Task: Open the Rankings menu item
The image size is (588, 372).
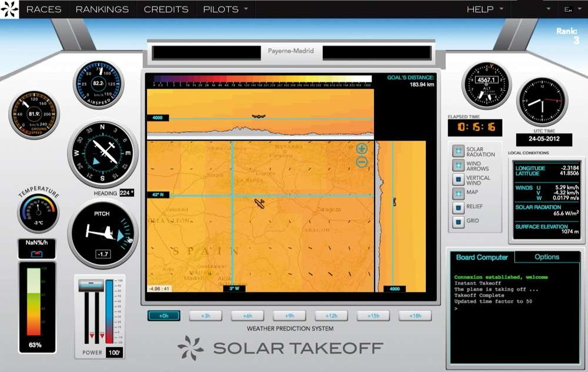Action: [102, 9]
